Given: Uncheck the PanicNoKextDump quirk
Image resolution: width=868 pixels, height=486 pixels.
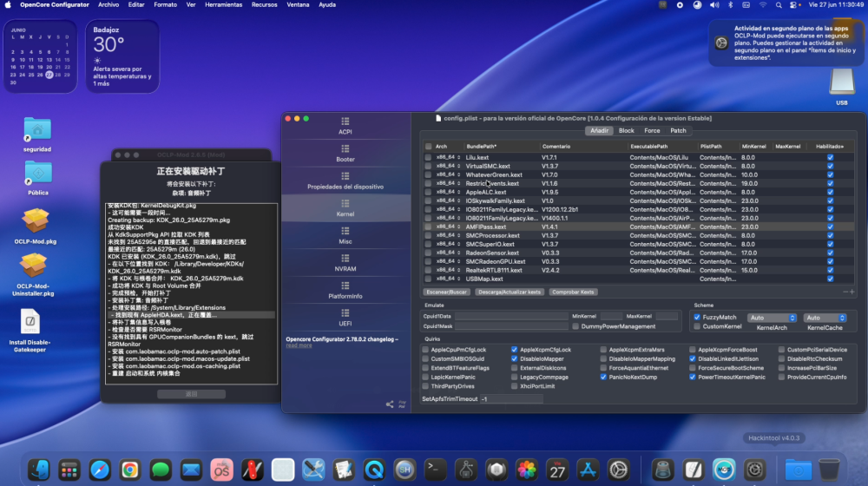Looking at the screenshot, I should pos(603,377).
